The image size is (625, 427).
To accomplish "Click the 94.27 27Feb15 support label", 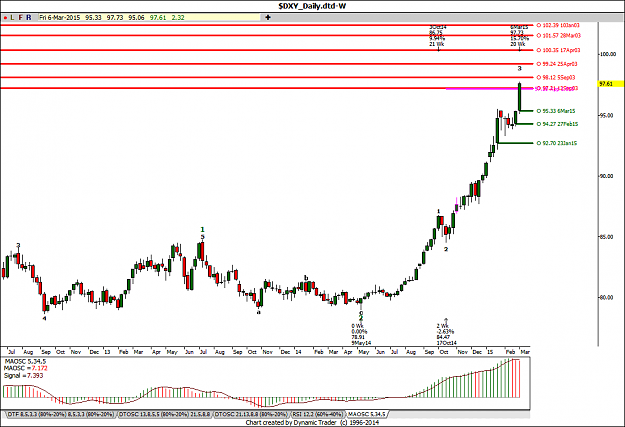I will click(557, 124).
